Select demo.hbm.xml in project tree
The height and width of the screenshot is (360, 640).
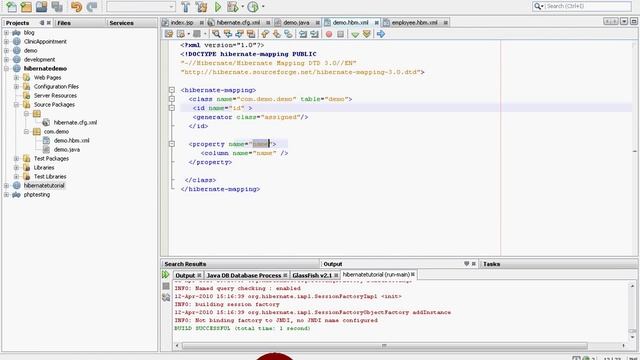[x=71, y=140]
